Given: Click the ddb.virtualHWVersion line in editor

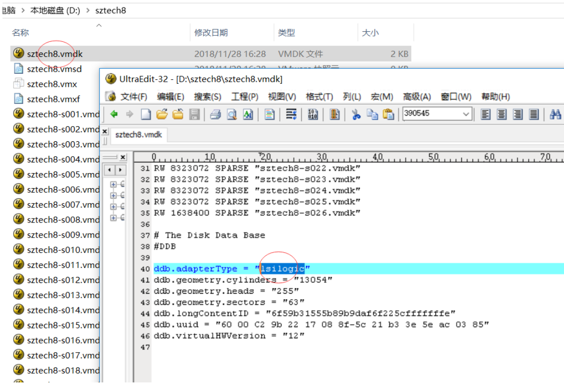Looking at the screenshot, I should (x=229, y=335).
